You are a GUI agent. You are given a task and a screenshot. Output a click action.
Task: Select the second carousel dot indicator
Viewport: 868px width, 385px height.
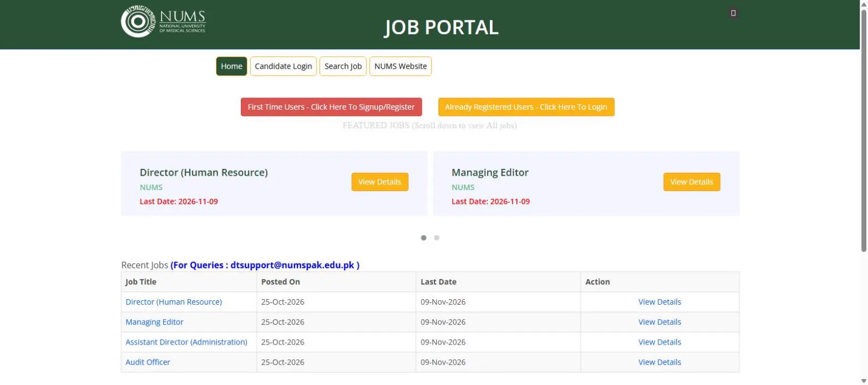[x=437, y=238]
